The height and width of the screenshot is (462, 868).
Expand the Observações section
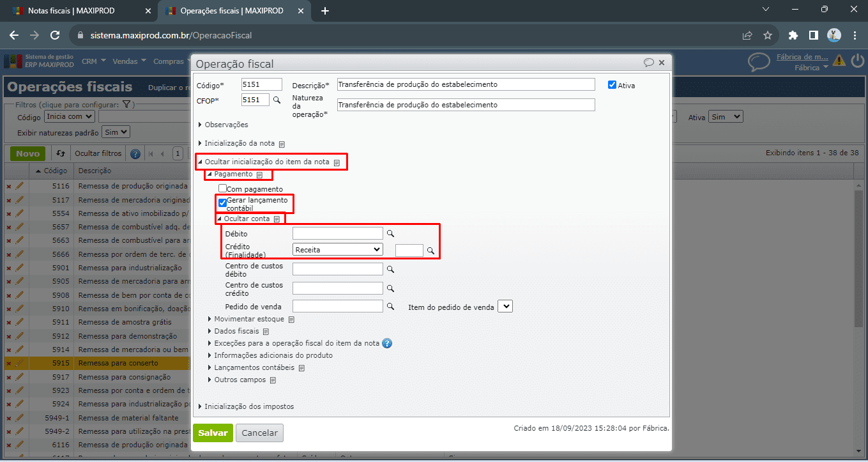tap(223, 125)
